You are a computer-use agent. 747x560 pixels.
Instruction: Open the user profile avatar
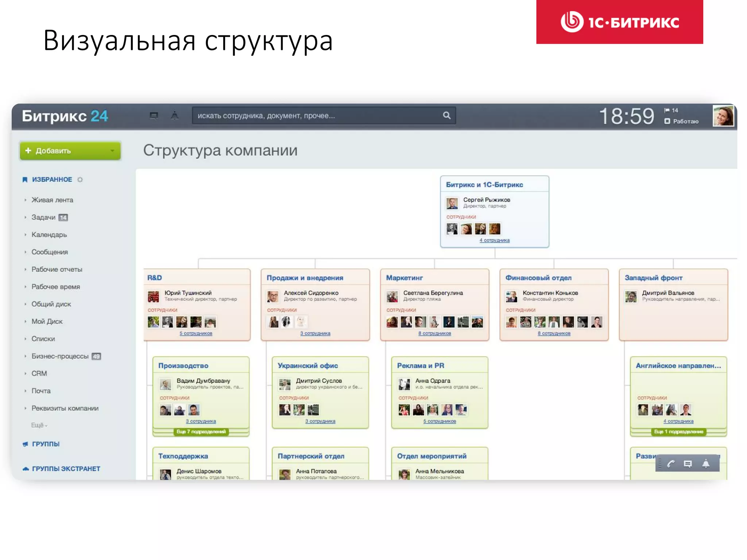pos(723,116)
